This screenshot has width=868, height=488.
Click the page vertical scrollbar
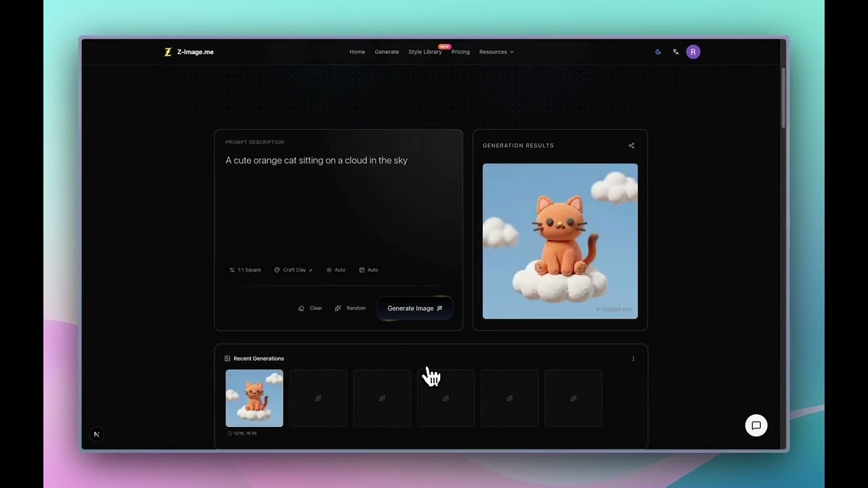[x=784, y=98]
